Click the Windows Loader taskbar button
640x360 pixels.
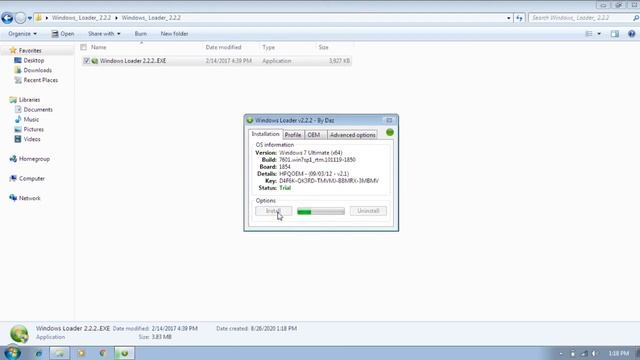click(x=124, y=353)
